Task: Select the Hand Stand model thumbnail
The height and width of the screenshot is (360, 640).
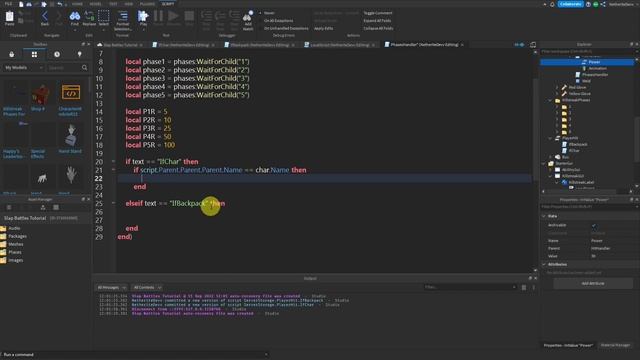Action: 71,136
